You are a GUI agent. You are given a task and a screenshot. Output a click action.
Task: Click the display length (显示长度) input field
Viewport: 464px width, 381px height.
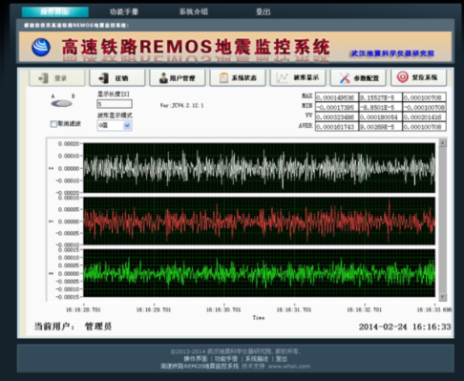[x=115, y=104]
